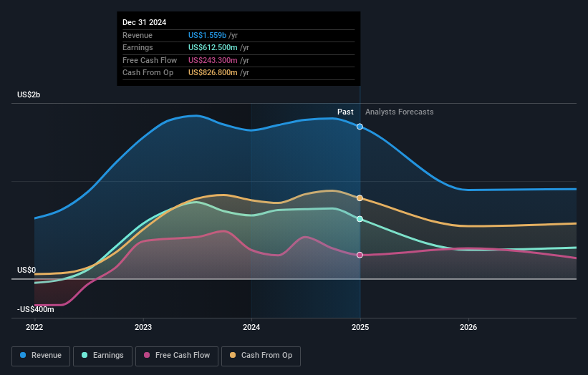Click the 2023 x-axis label
588x375 pixels.
tap(143, 327)
